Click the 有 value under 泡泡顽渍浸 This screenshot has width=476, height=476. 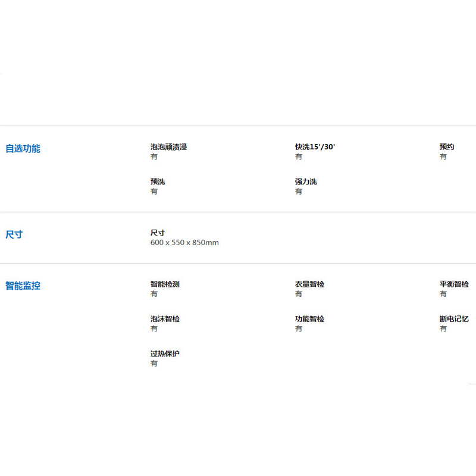154,156
